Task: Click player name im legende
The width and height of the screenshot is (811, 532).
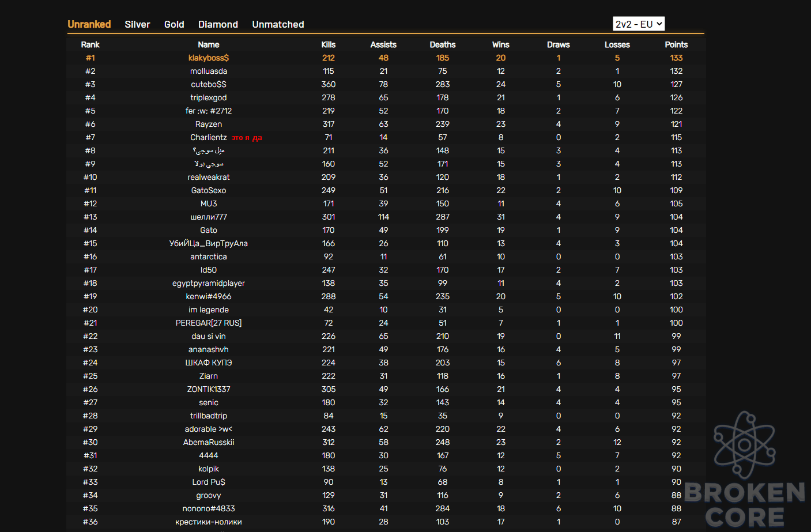Action: tap(209, 310)
